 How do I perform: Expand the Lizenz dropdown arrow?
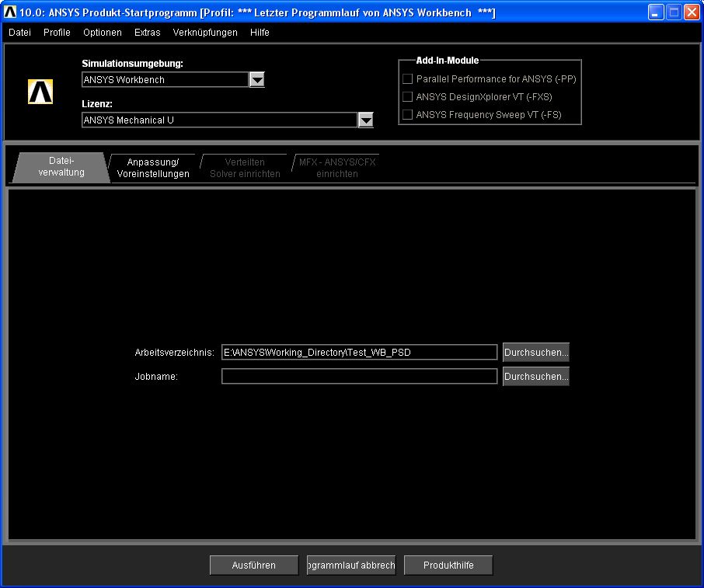[x=366, y=120]
